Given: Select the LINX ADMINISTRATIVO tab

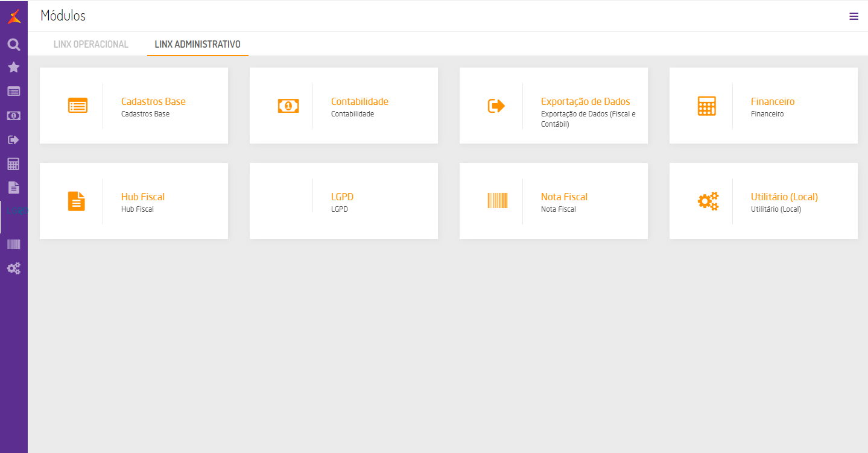Looking at the screenshot, I should [x=198, y=44].
